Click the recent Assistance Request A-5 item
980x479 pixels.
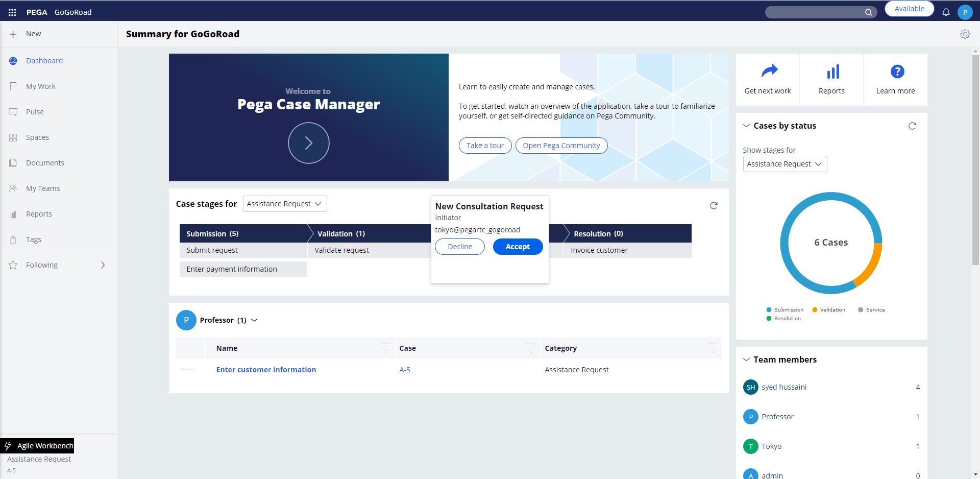pyautogui.click(x=39, y=464)
